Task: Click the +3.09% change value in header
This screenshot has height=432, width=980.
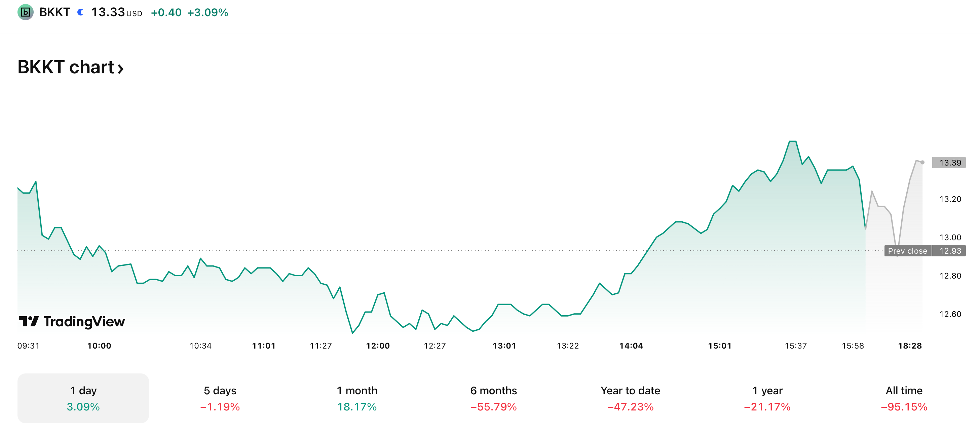Action: point(208,12)
